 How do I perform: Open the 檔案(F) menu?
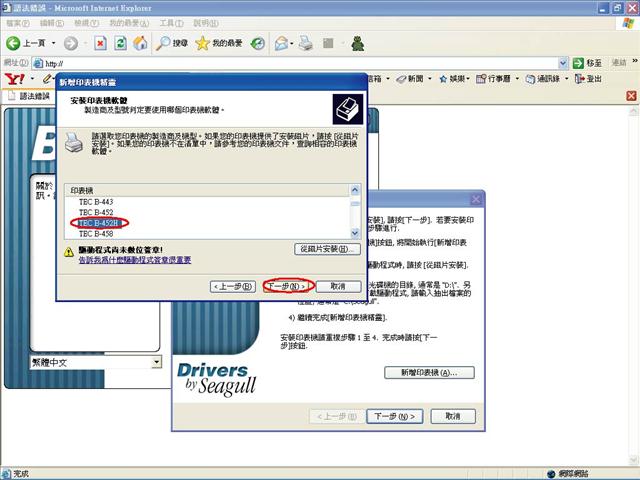pos(18,23)
